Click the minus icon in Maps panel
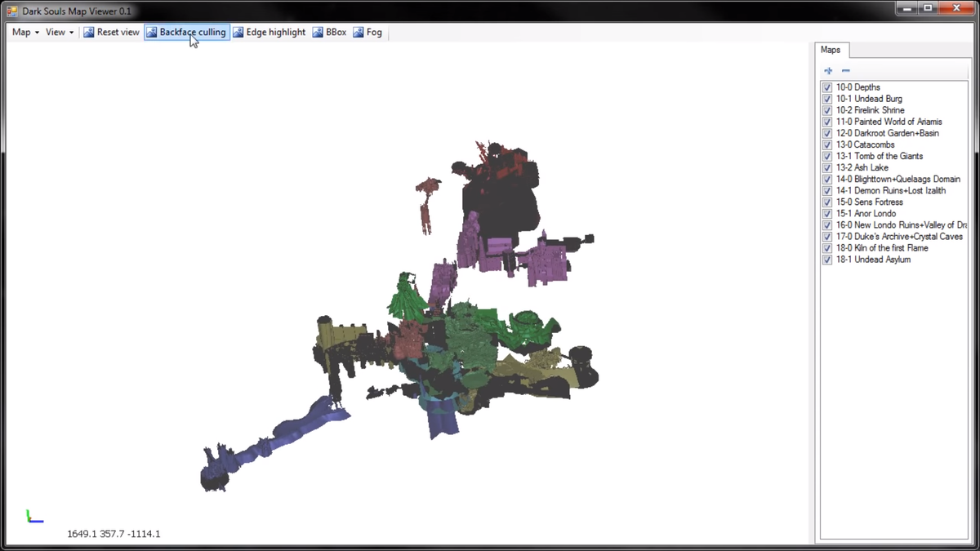 [846, 71]
